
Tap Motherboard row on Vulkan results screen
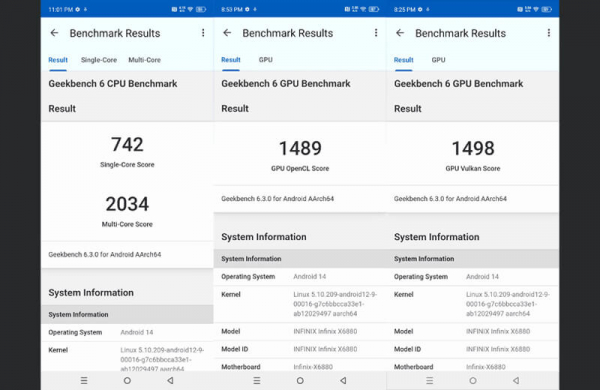[x=473, y=366]
